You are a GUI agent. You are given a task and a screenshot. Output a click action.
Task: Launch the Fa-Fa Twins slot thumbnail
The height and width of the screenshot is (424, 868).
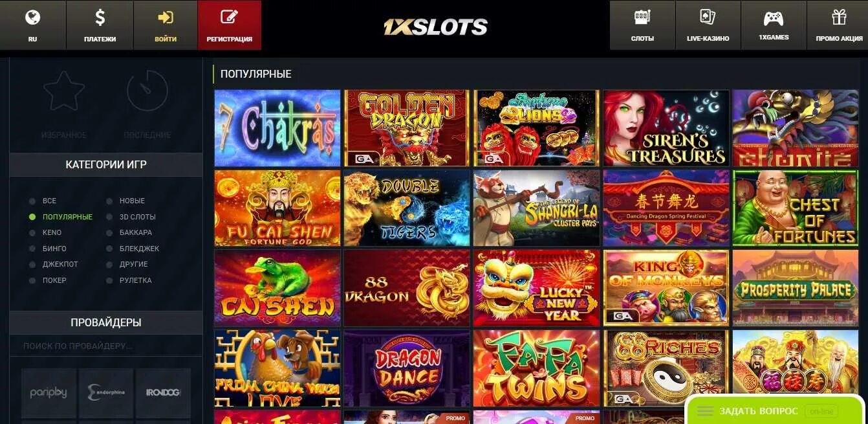tap(536, 368)
